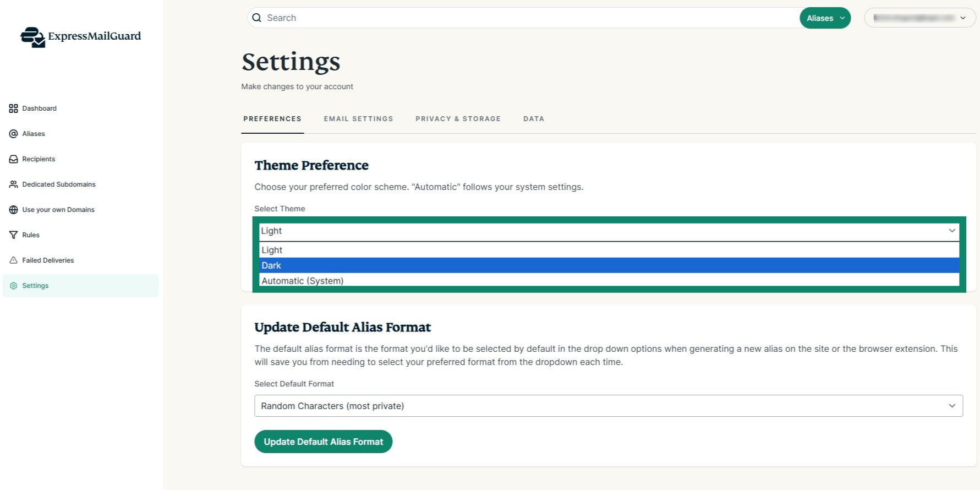The height and width of the screenshot is (490, 980).
Task: Choose the Automatic (System) theme option
Action: (609, 281)
